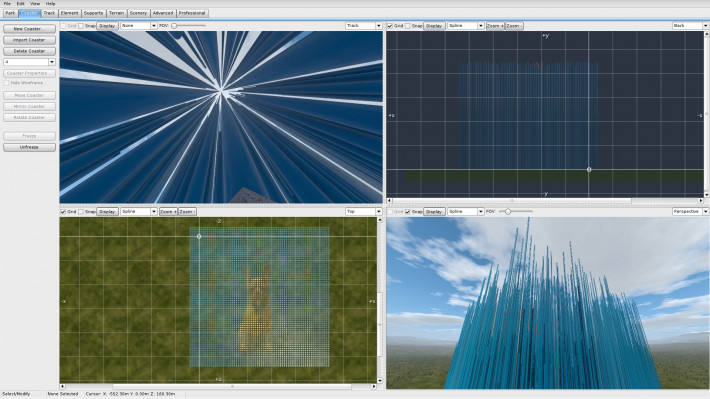Open the View menu
Screen dimensions: 710x399
(35, 4)
